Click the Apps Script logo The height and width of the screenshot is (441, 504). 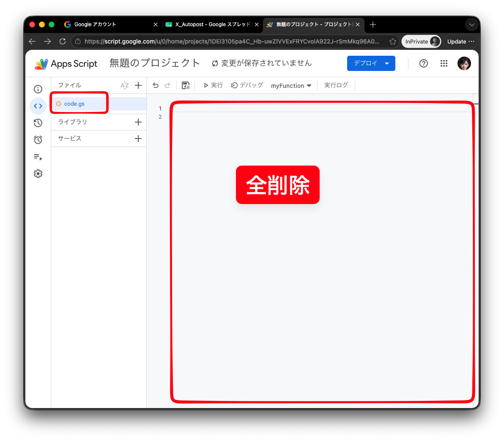coord(66,64)
